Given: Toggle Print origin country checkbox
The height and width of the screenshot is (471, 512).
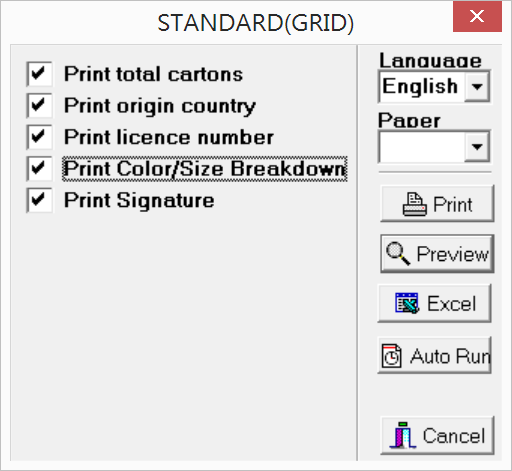Looking at the screenshot, I should coord(39,105).
